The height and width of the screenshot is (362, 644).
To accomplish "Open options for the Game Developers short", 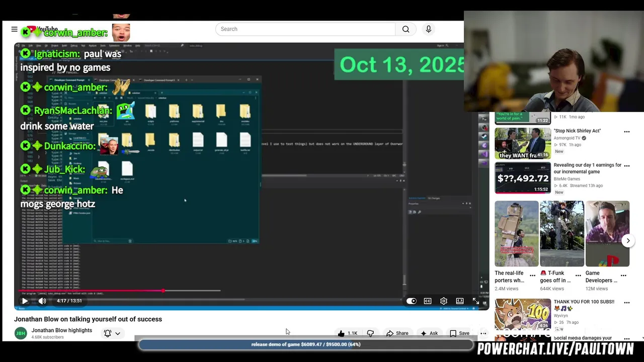I will (x=623, y=275).
